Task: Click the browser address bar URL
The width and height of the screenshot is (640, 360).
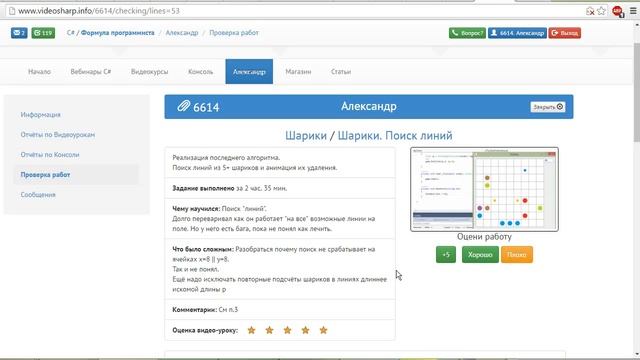Action: pyautogui.click(x=99, y=11)
